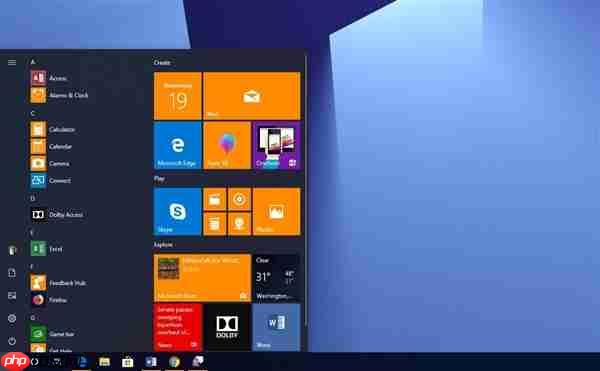Open the Calendar tile showing 19

pos(178,96)
